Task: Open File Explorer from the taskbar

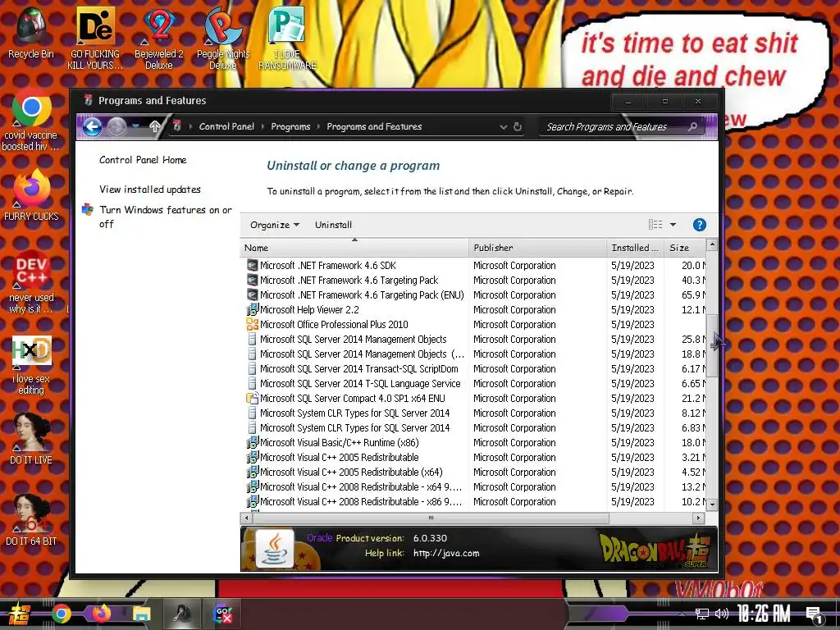Action: tap(141, 614)
